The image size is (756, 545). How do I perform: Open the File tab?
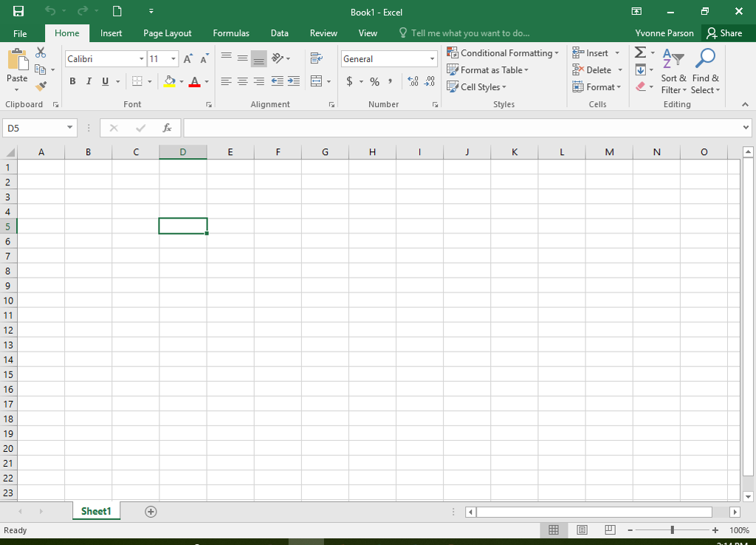(20, 33)
